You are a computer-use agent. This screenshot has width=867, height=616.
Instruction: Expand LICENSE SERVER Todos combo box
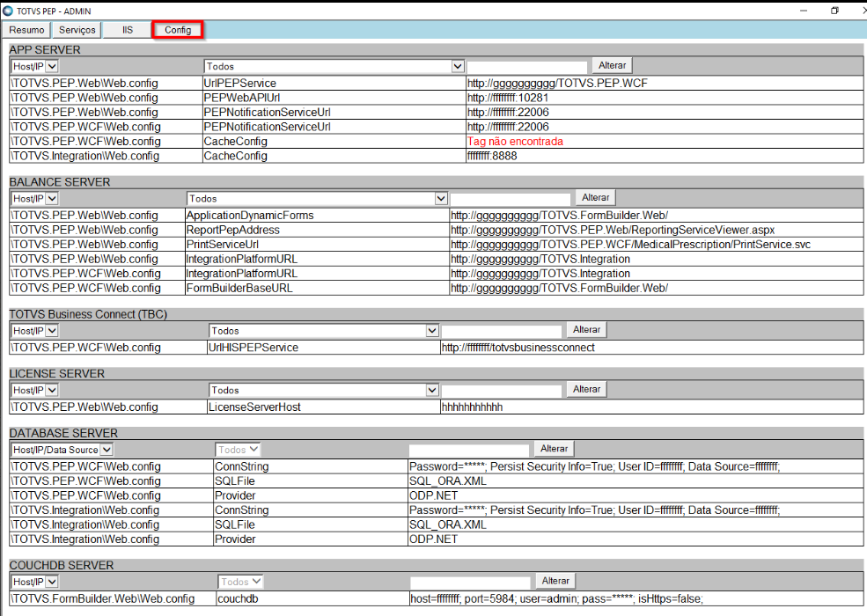[324, 390]
